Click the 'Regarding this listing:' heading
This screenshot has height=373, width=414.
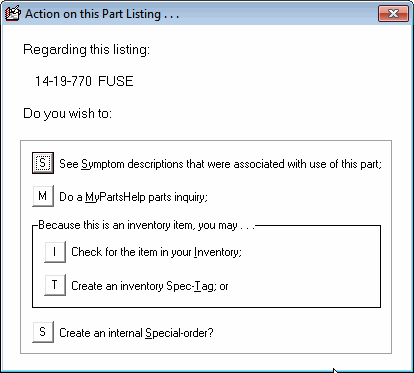click(86, 50)
